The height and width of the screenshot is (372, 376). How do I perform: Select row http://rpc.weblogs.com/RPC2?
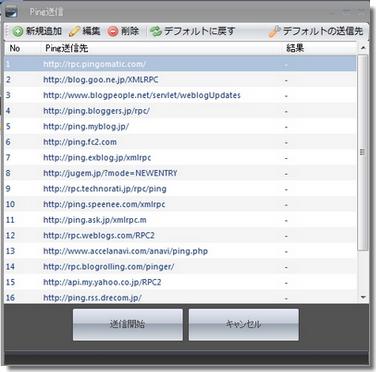click(x=180, y=236)
